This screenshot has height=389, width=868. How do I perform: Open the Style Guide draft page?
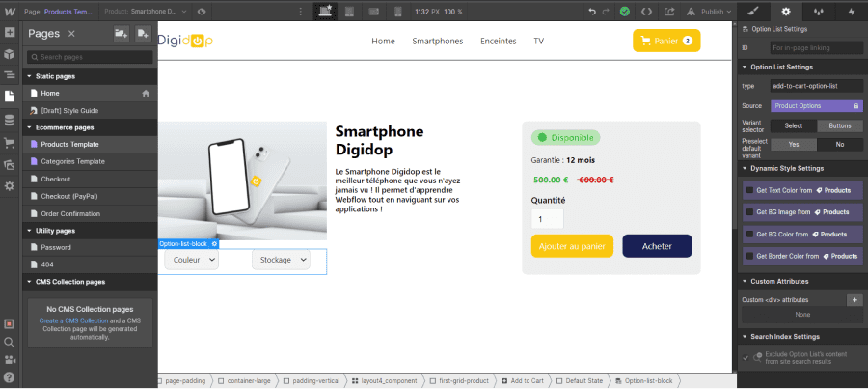[90, 110]
